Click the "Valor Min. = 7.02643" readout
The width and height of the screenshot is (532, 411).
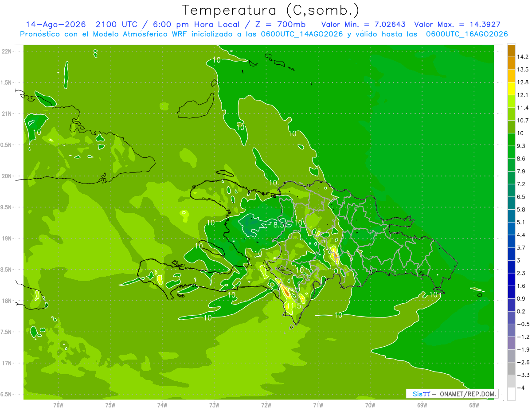(363, 24)
